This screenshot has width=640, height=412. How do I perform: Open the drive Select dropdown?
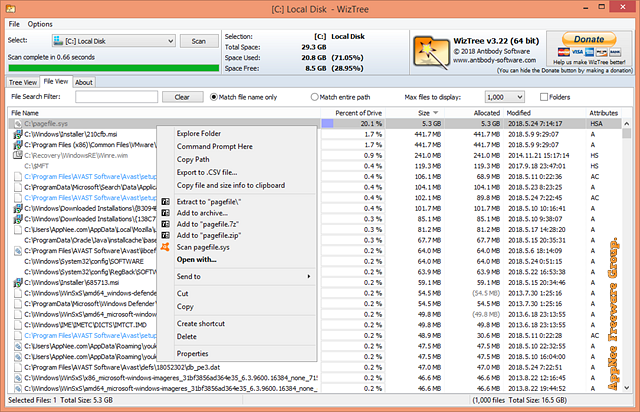tap(171, 41)
